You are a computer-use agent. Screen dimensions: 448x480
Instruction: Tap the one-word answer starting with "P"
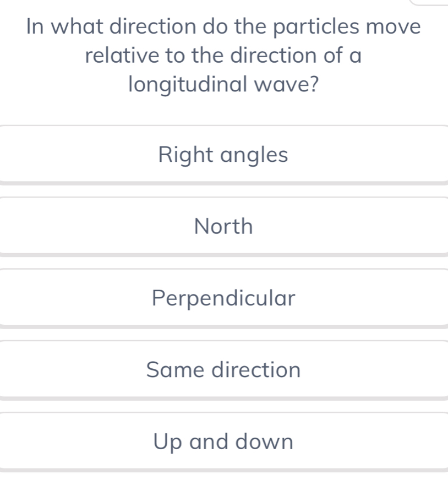[223, 298]
